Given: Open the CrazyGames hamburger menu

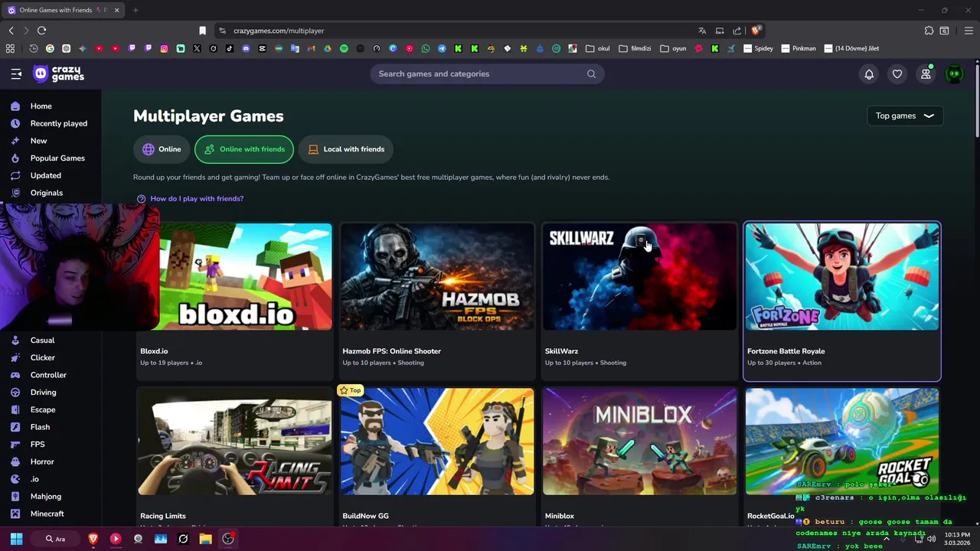Looking at the screenshot, I should (x=16, y=74).
